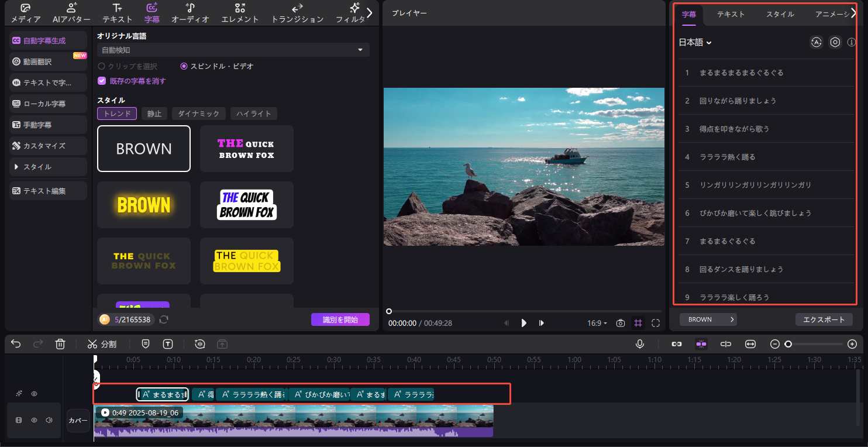The width and height of the screenshot is (868, 447).
Task: Select the yellow glowing BROWN style thumbnail
Action: [x=144, y=205]
